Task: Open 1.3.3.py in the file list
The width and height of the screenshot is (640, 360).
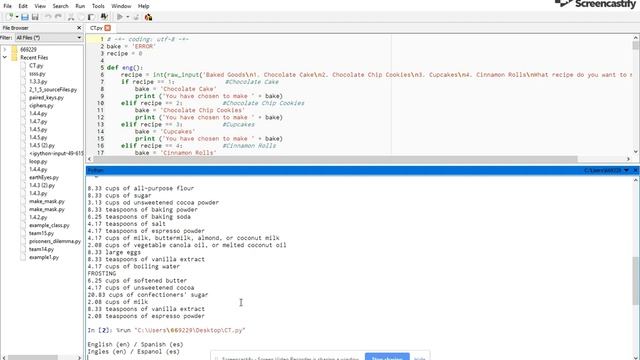Action: pos(38,82)
